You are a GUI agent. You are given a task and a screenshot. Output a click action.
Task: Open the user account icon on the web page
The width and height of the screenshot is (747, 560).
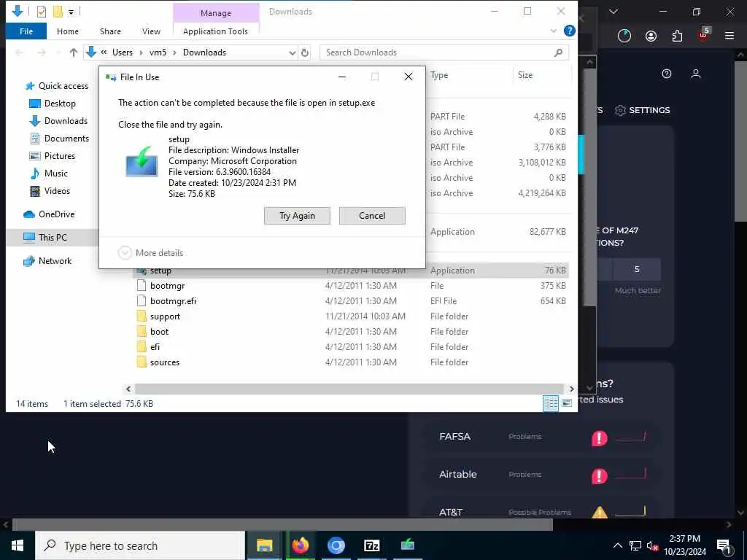[x=695, y=74]
